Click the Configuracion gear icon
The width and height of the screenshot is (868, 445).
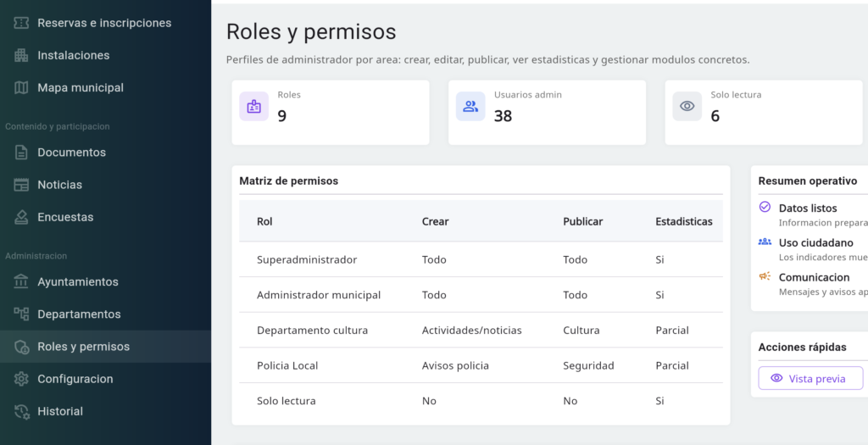pyautogui.click(x=21, y=379)
